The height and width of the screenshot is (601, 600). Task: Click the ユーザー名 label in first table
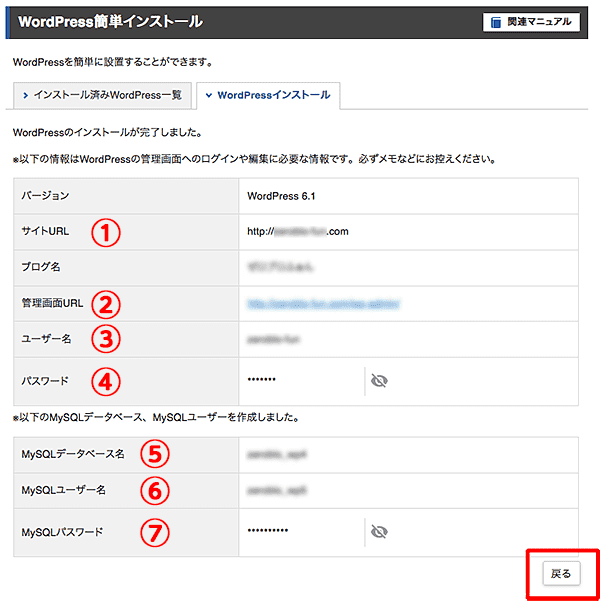46,339
